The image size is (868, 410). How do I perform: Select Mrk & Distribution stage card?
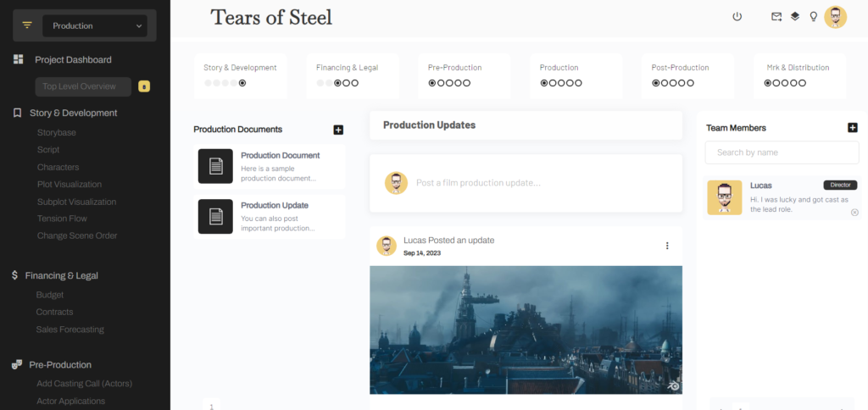[x=799, y=76]
